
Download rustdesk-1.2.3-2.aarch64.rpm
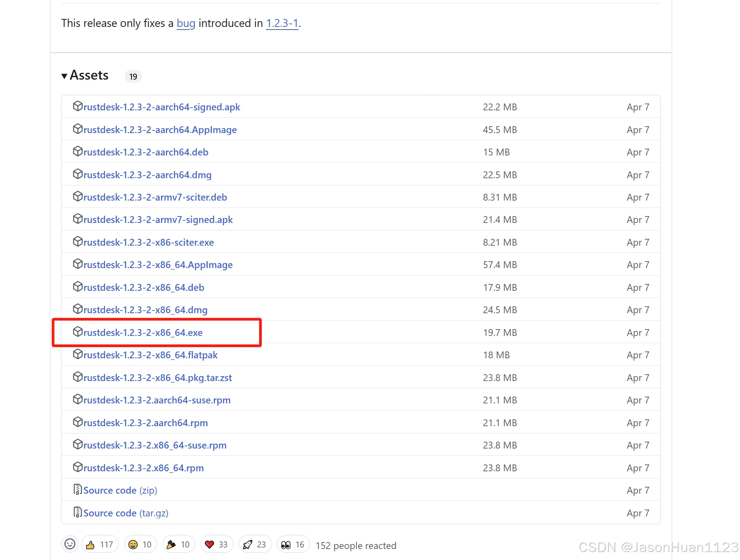[146, 423]
